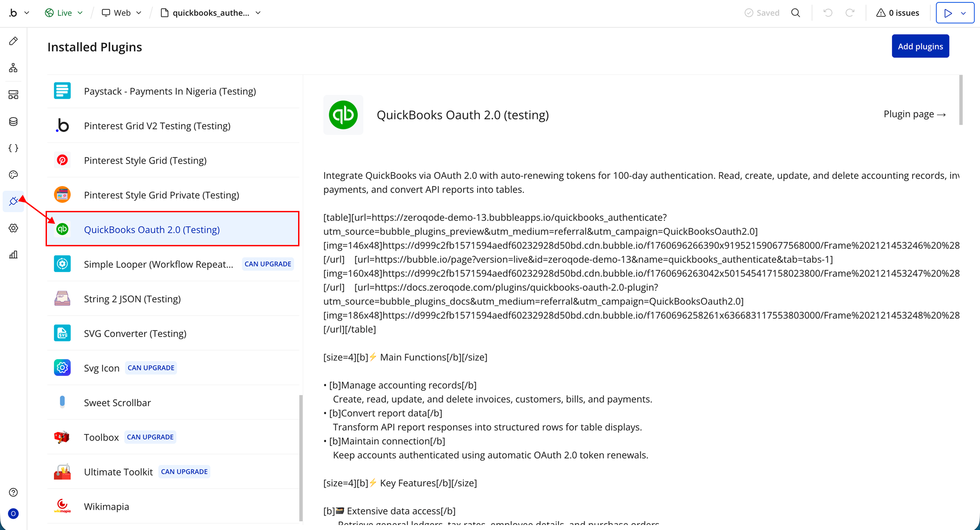Viewport: 980px width, 530px height.
Task: Click the help question mark icon
Action: click(13, 492)
